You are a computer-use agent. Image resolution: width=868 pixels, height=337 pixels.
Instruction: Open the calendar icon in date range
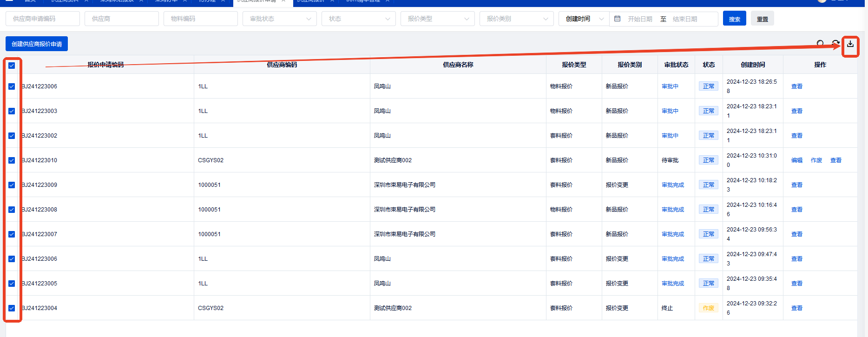point(617,19)
